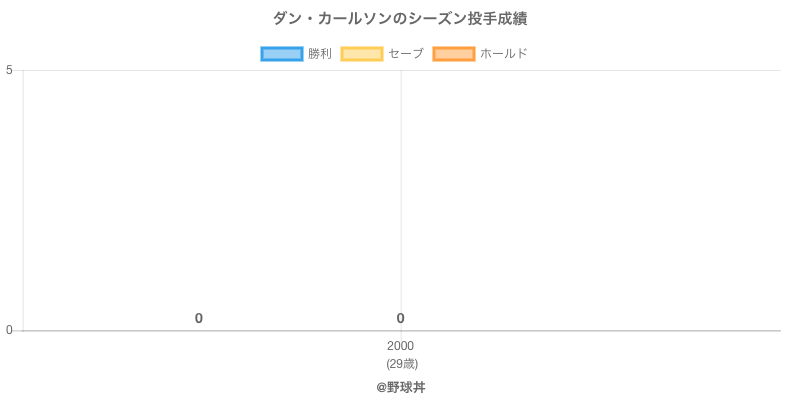Image resolution: width=800 pixels, height=400 pixels.
Task: Click the top horizontal gridline at value 5
Action: (600, 70)
